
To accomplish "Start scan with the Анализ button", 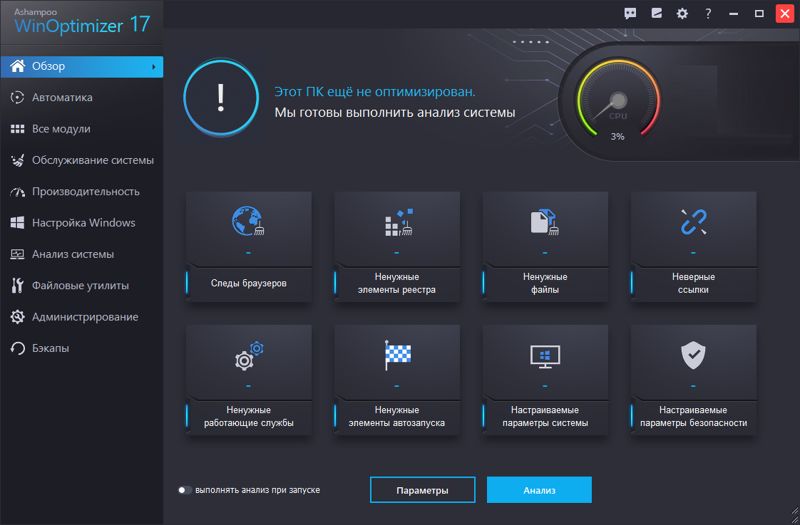I will click(539, 490).
